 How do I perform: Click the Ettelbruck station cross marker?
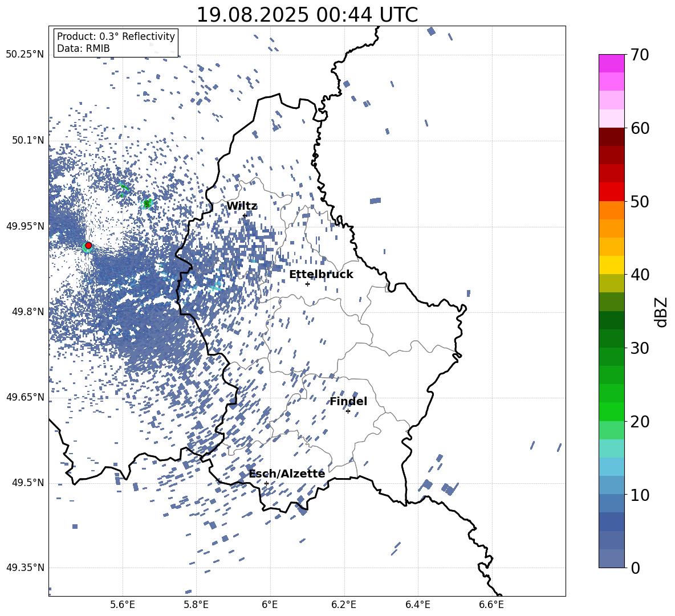pyautogui.click(x=307, y=284)
